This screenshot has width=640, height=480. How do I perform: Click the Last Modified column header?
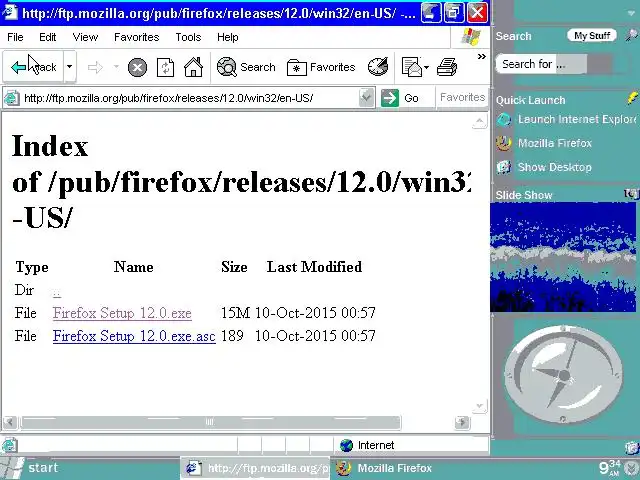tap(314, 267)
